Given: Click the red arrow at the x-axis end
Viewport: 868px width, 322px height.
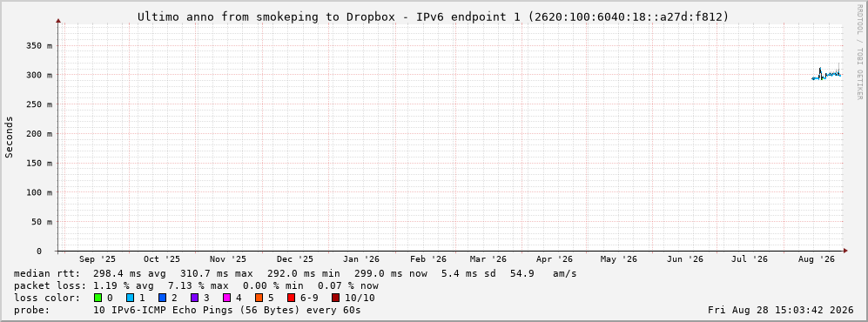Looking at the screenshot, I should [x=845, y=252].
